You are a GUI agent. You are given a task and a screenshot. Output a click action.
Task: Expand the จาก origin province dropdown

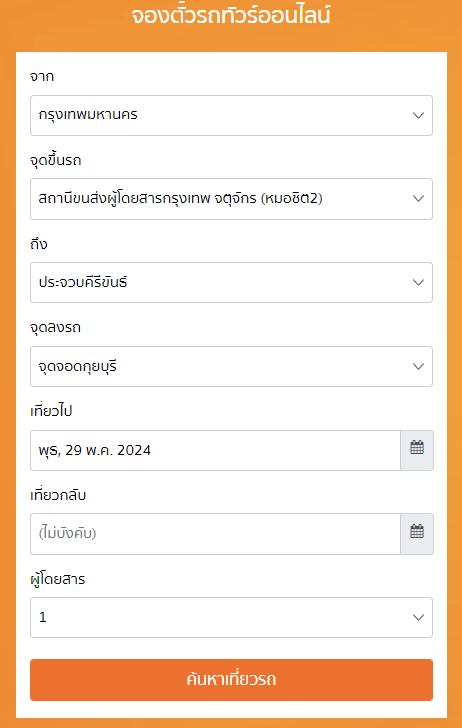point(231,116)
